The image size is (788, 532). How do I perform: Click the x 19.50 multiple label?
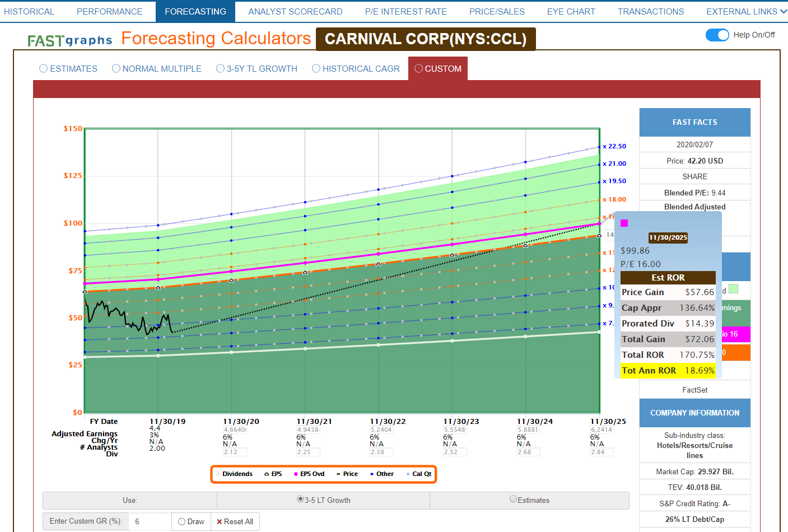pos(614,181)
